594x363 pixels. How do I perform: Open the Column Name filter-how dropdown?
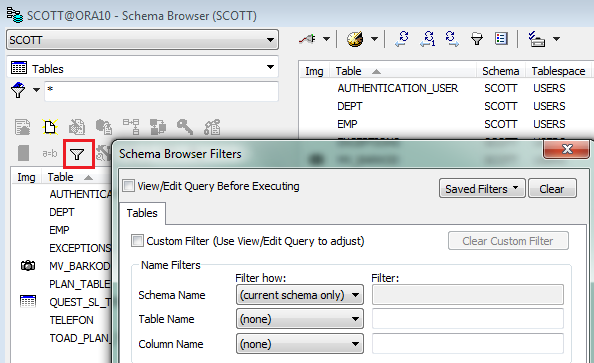click(300, 344)
